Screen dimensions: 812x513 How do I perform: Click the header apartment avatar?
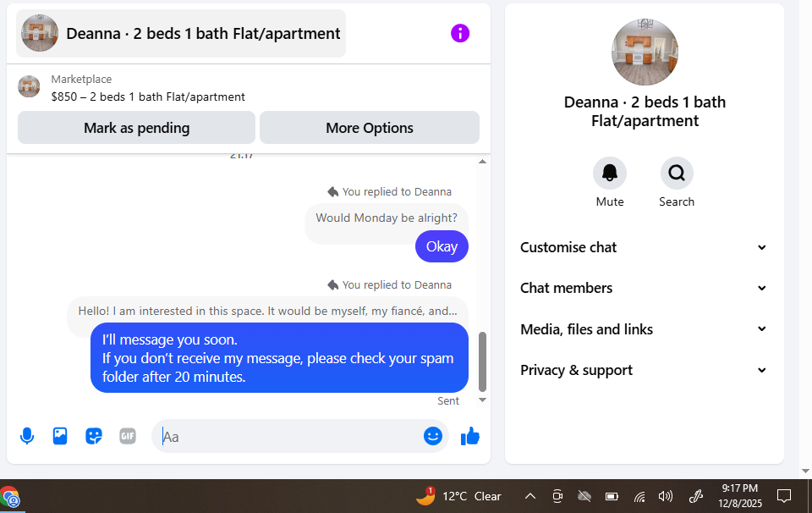coord(40,33)
